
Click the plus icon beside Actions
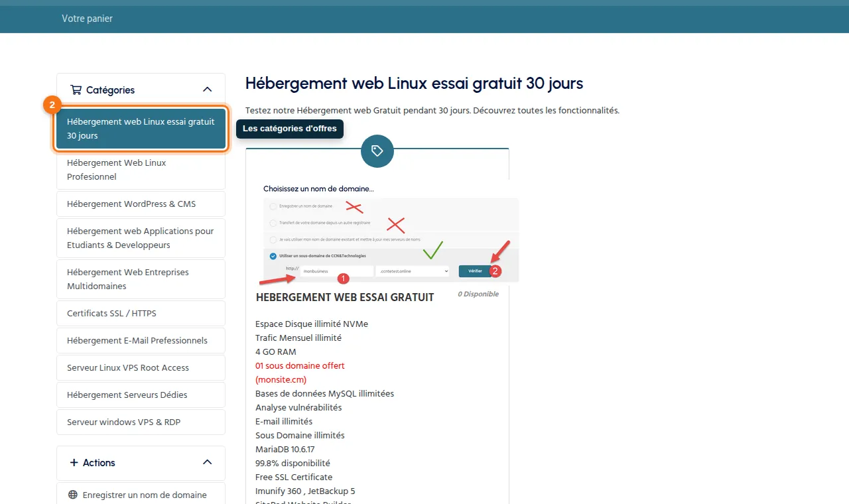pos(74,462)
